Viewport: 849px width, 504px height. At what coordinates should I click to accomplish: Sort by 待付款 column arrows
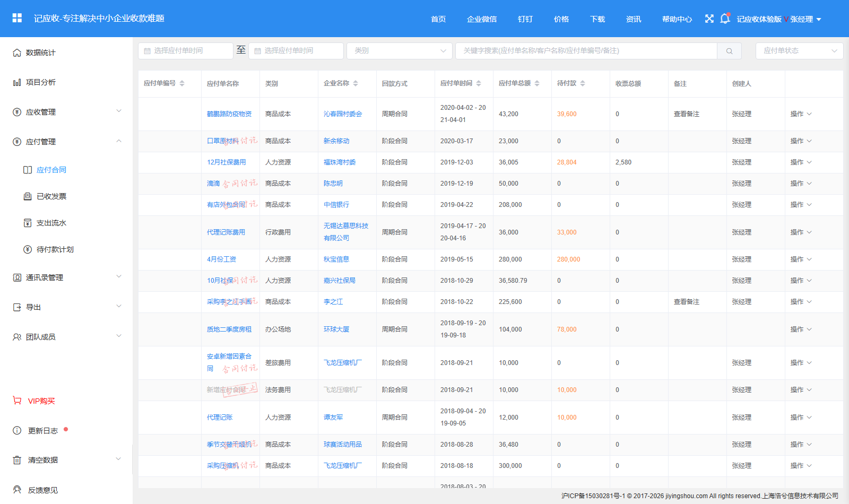point(583,83)
